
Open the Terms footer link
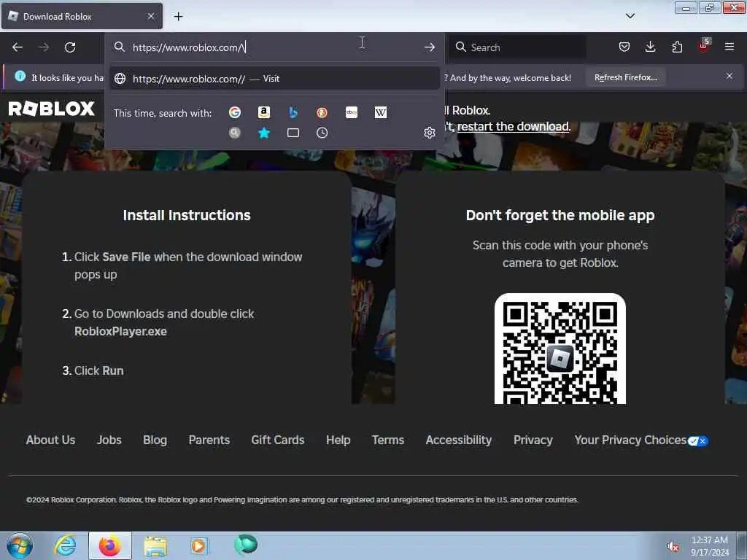388,440
